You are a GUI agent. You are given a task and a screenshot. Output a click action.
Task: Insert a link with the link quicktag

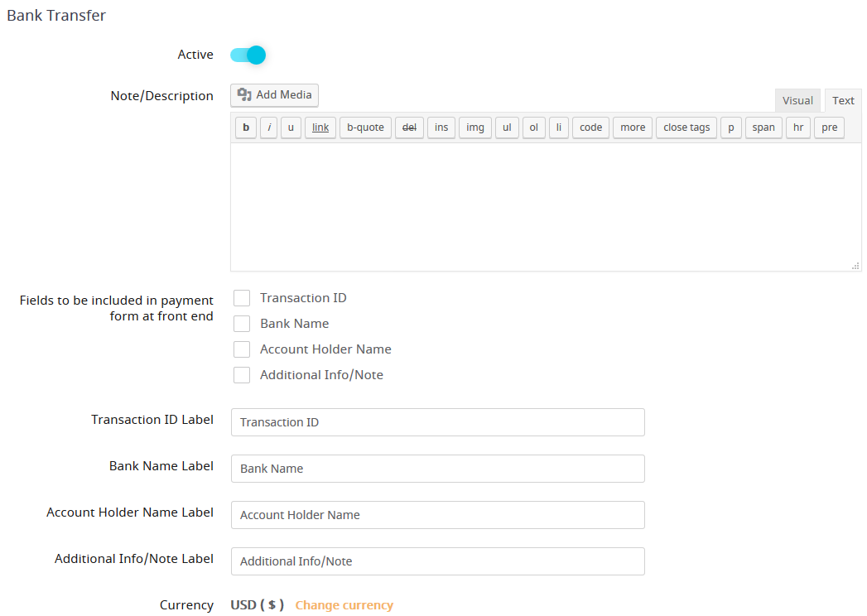point(320,128)
